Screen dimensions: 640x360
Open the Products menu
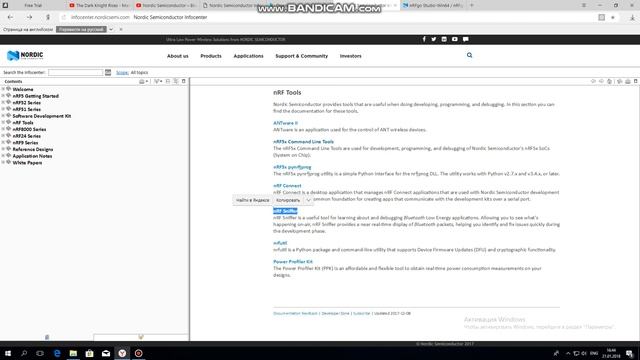point(211,56)
